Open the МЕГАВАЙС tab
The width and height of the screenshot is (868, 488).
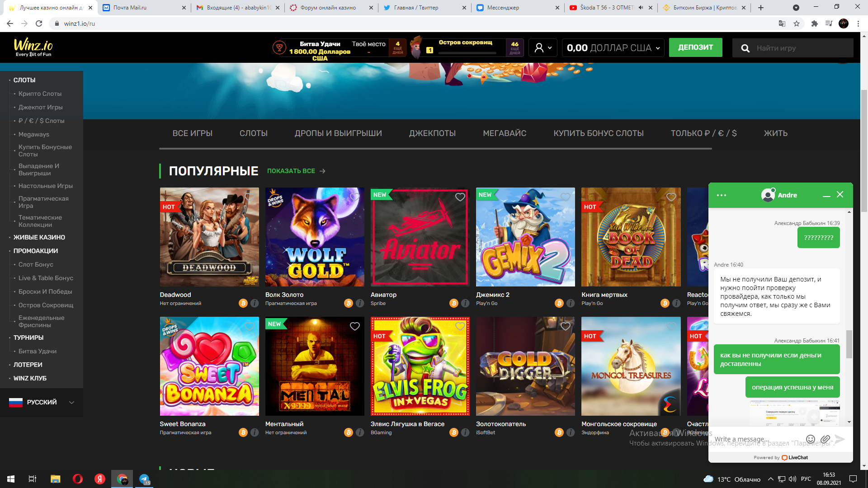[505, 133]
